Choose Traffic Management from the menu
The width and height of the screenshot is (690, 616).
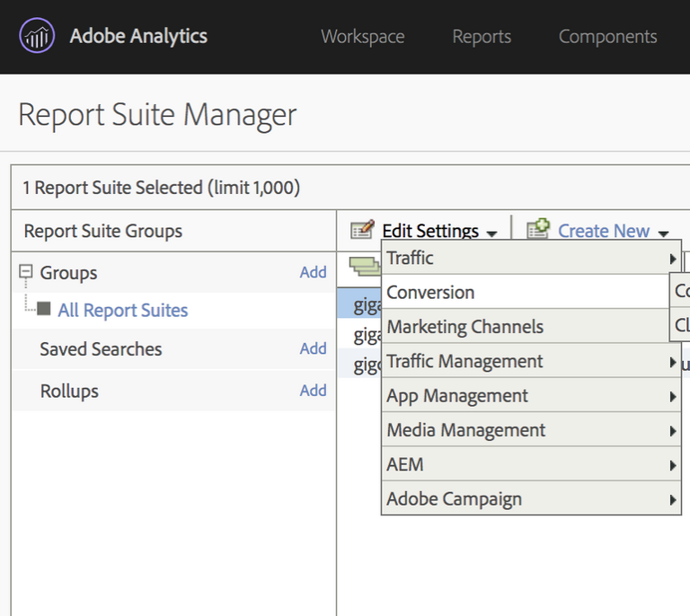coord(531,361)
